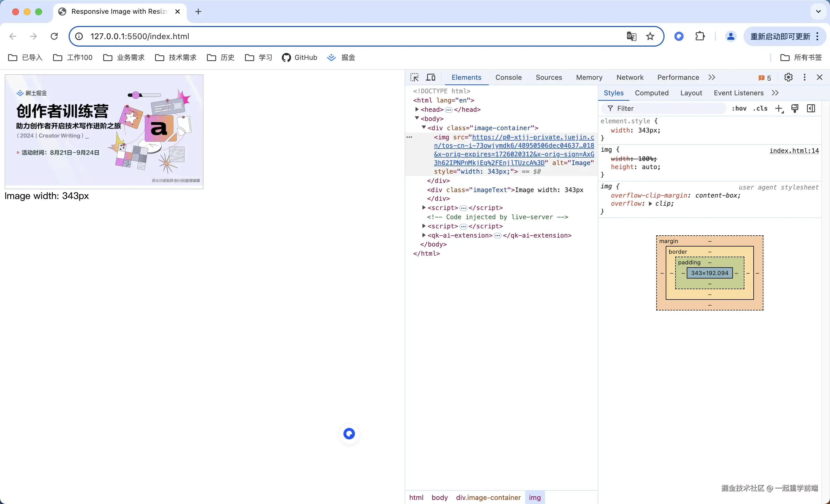Switch to the Console tab
The height and width of the screenshot is (504, 830).
click(508, 77)
